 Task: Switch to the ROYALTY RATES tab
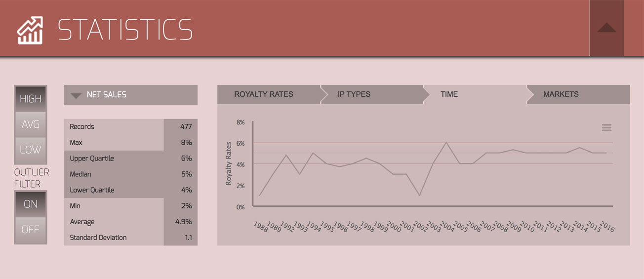coord(264,94)
